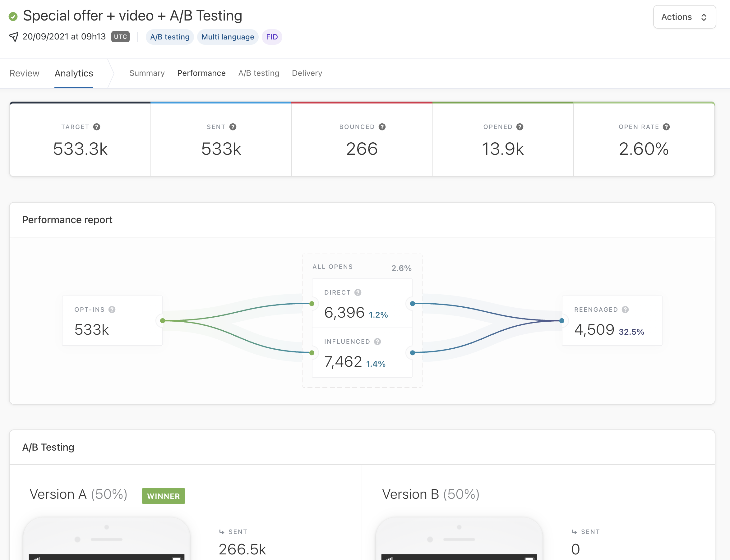Click the FID label tag
This screenshot has width=730, height=560.
pos(272,37)
